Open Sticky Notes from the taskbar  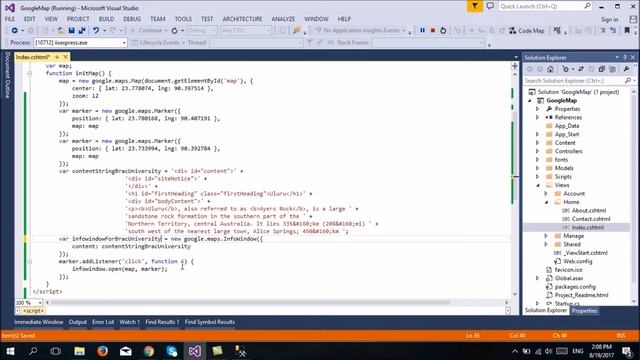[x=218, y=351]
